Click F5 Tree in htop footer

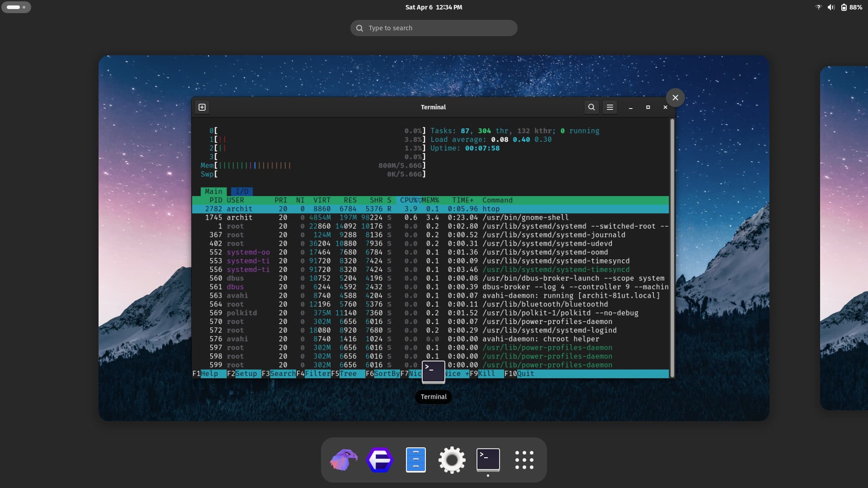point(348,374)
